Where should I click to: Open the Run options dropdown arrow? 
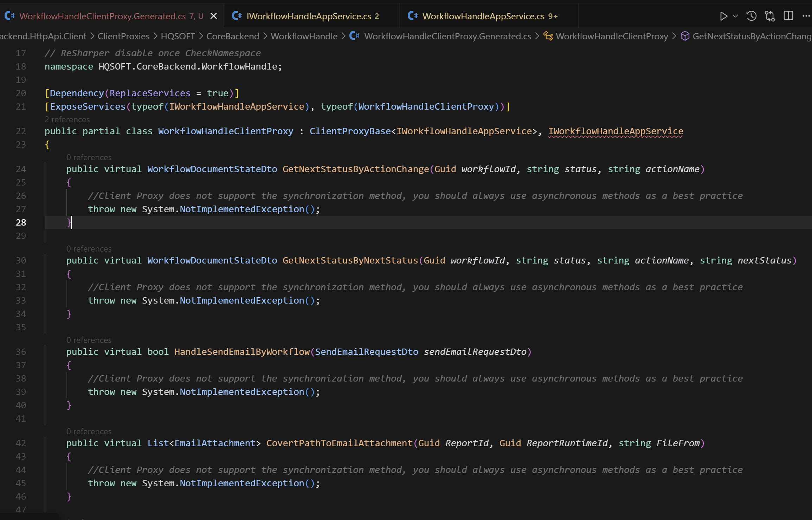pos(735,16)
